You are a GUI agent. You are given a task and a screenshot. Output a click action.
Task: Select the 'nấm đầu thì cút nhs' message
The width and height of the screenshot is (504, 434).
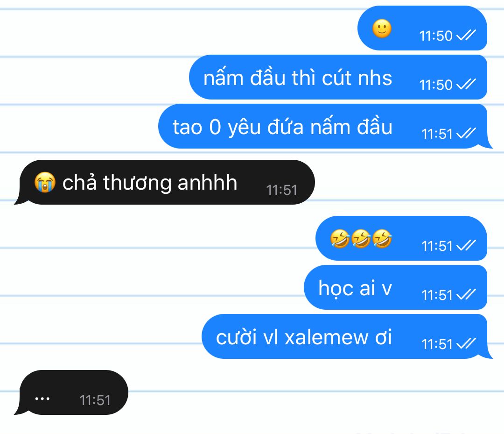[338, 77]
